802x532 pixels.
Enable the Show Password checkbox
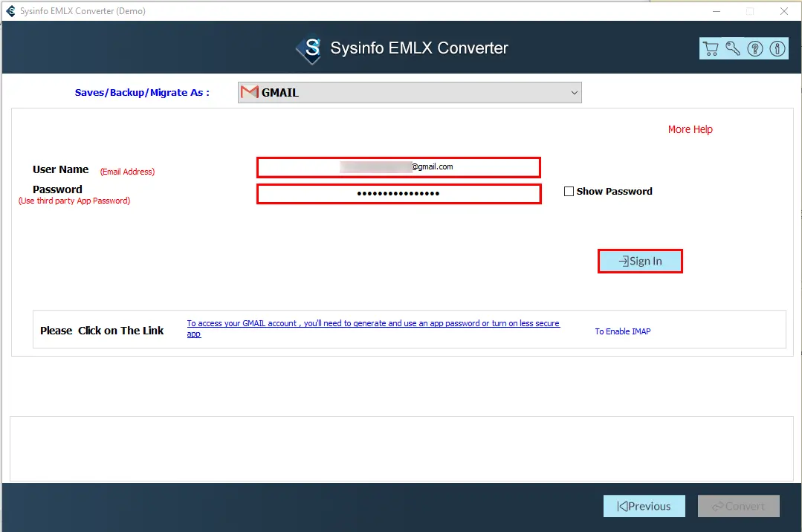[x=569, y=191]
